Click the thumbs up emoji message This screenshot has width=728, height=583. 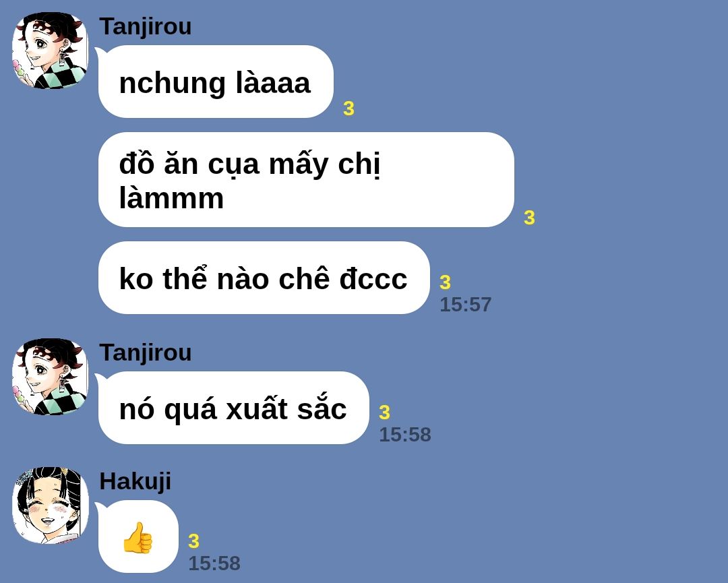click(138, 538)
